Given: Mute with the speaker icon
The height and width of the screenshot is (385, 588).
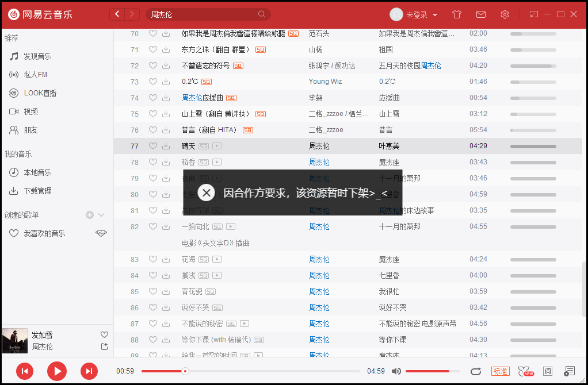Looking at the screenshot, I should (396, 371).
